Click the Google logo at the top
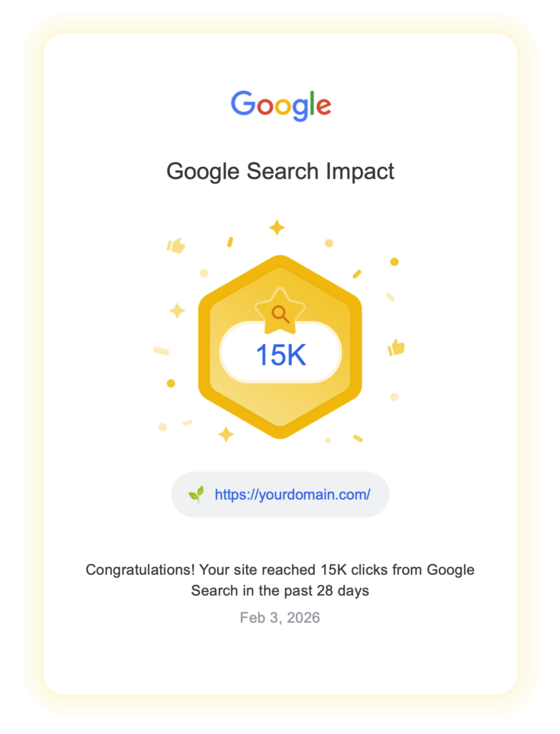The height and width of the screenshot is (734, 560). tap(280, 105)
